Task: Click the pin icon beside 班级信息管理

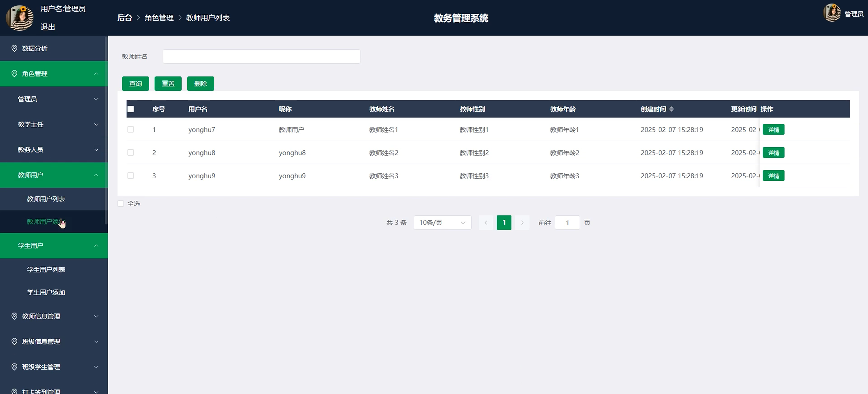Action: [14, 342]
